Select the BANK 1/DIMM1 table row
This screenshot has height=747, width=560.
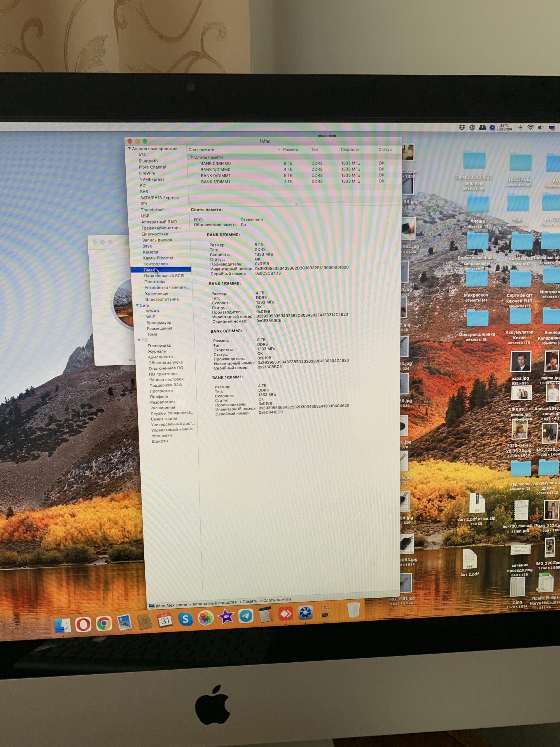point(294,181)
